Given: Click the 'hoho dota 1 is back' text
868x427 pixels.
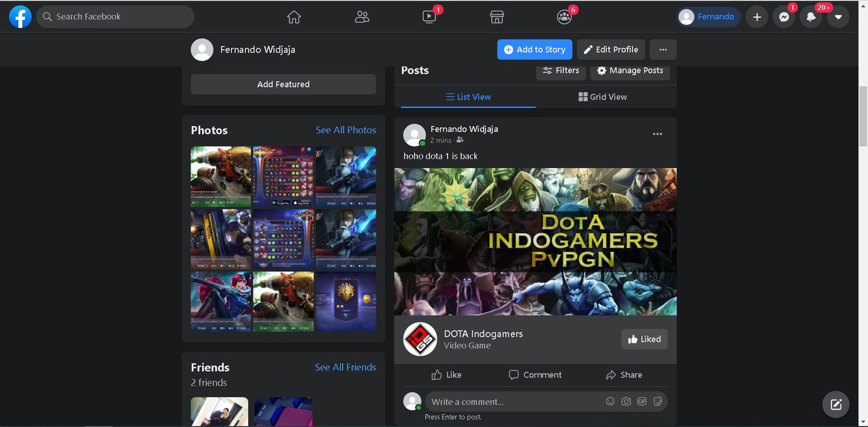Looking at the screenshot, I should [441, 156].
